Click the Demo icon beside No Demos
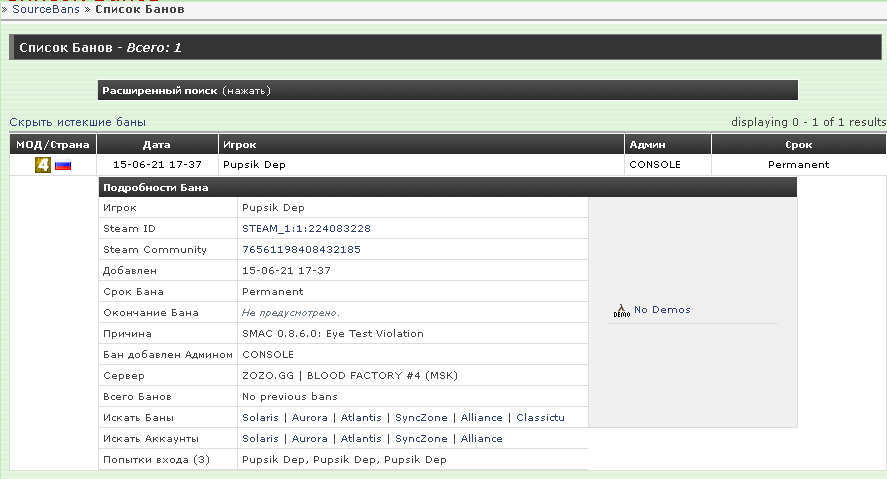This screenshot has width=887, height=479. click(x=620, y=311)
